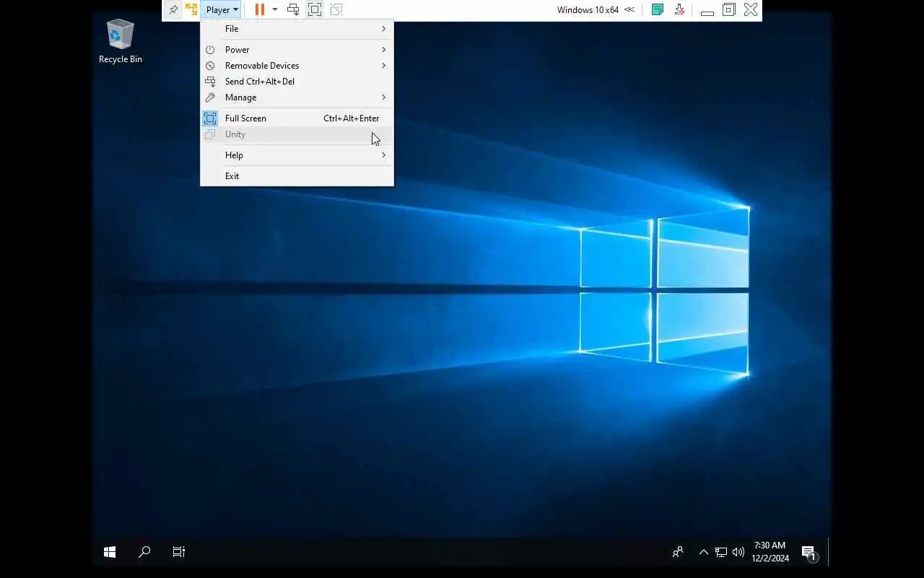Expand the Manage submenu arrow

click(x=383, y=98)
